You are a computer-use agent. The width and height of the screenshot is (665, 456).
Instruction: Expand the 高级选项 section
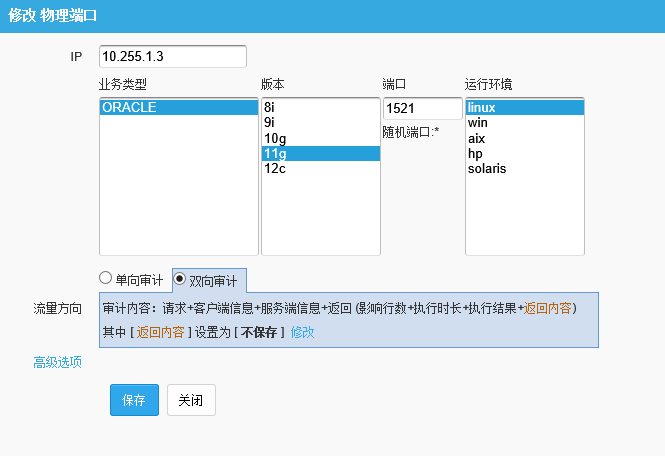click(x=58, y=362)
